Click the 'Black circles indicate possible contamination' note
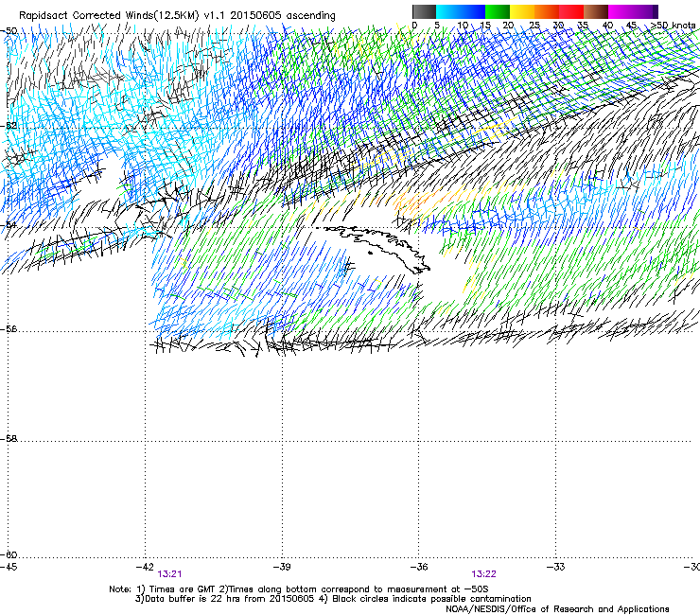 [431, 599]
